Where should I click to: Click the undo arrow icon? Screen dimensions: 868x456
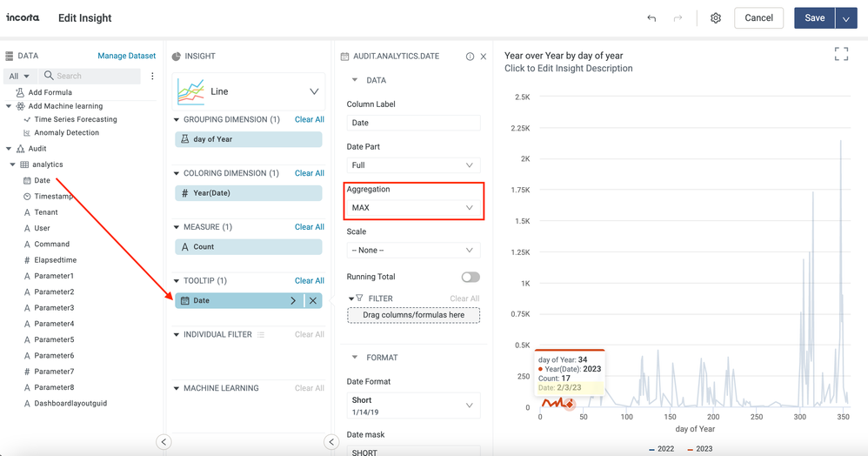click(651, 18)
